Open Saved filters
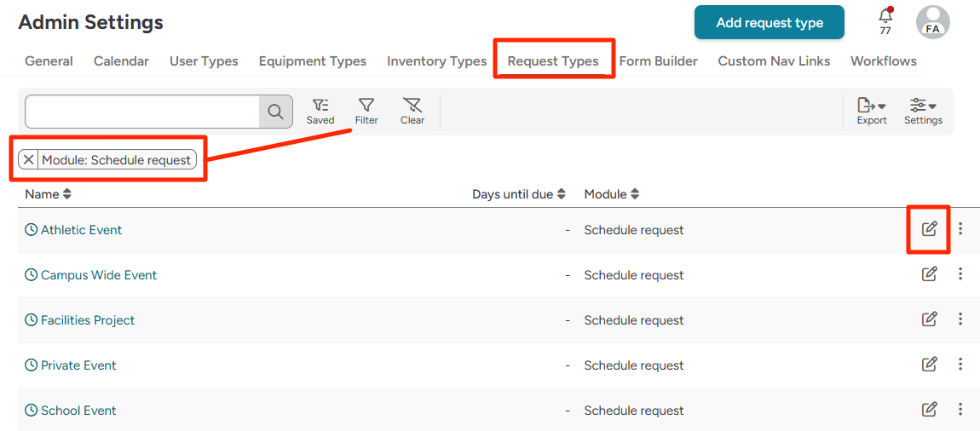This screenshot has width=980, height=431. coord(320,111)
